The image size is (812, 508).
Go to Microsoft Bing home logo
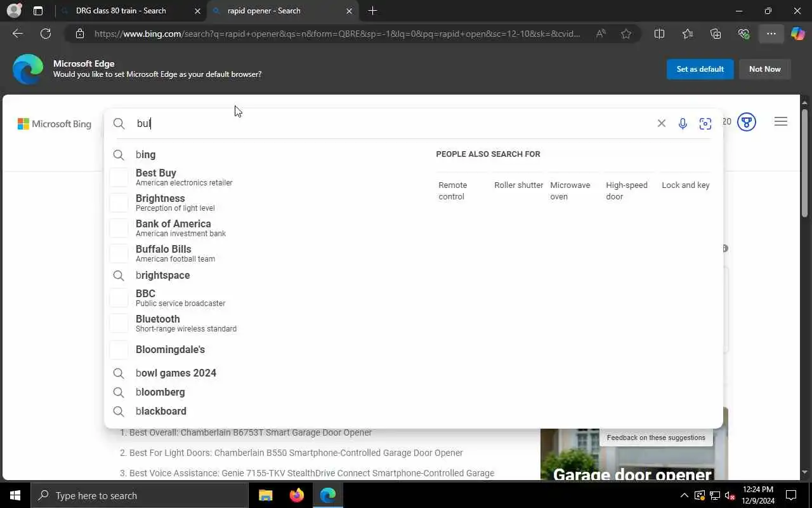click(x=55, y=124)
